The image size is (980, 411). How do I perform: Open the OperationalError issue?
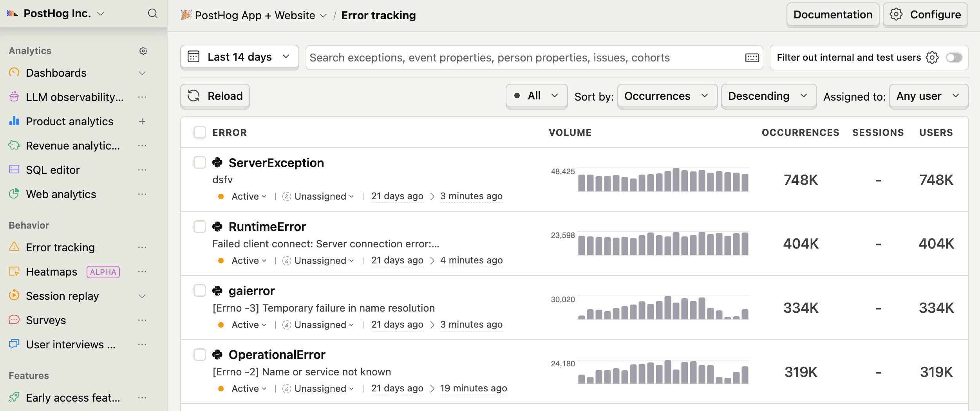277,355
